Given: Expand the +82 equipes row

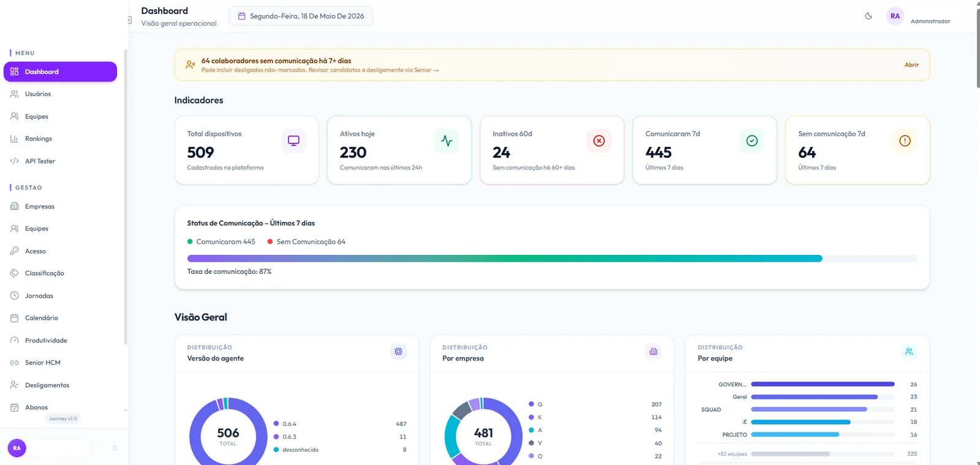Looking at the screenshot, I should pos(807,454).
